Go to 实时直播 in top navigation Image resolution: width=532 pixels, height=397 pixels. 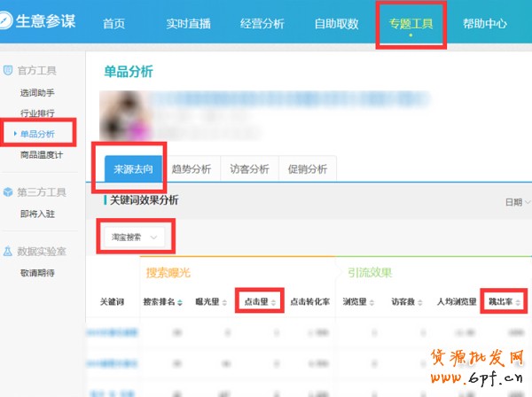187,24
